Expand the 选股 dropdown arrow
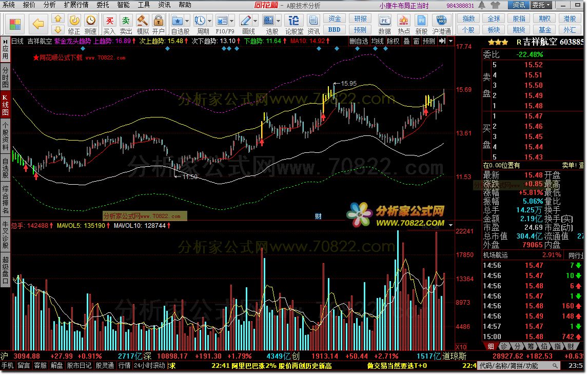 coord(279,21)
